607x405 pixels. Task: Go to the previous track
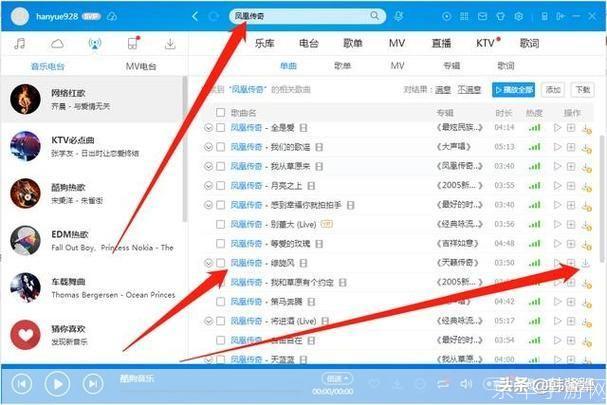pos(22,384)
